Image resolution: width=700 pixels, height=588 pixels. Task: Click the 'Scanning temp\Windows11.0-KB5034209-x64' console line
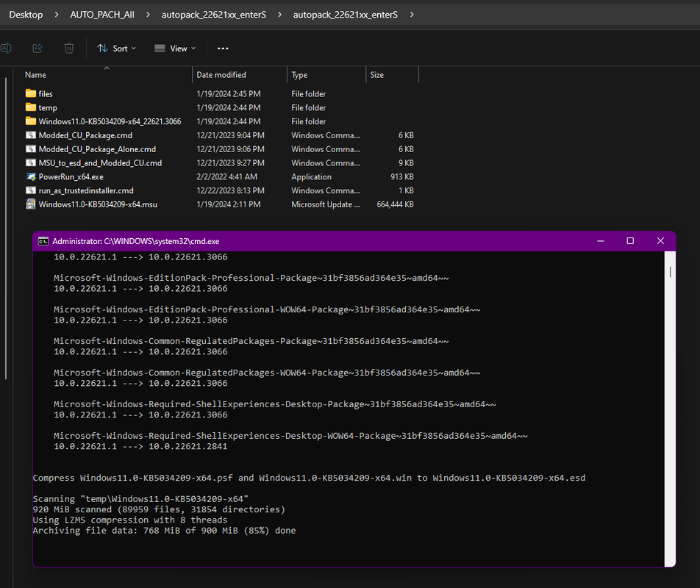click(x=140, y=499)
